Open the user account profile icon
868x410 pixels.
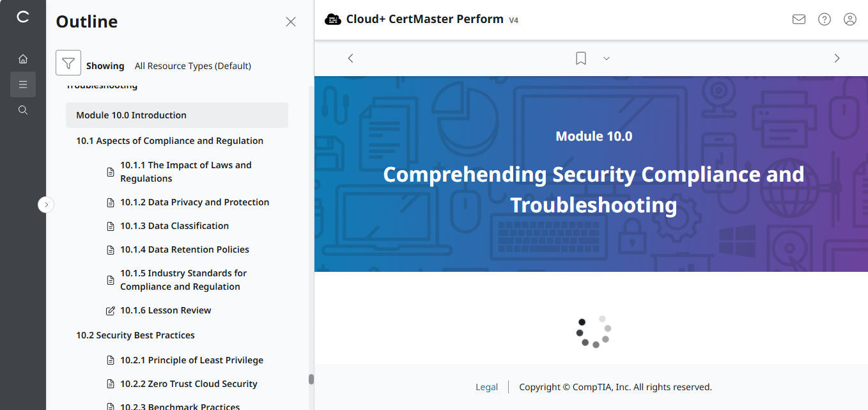click(x=849, y=19)
